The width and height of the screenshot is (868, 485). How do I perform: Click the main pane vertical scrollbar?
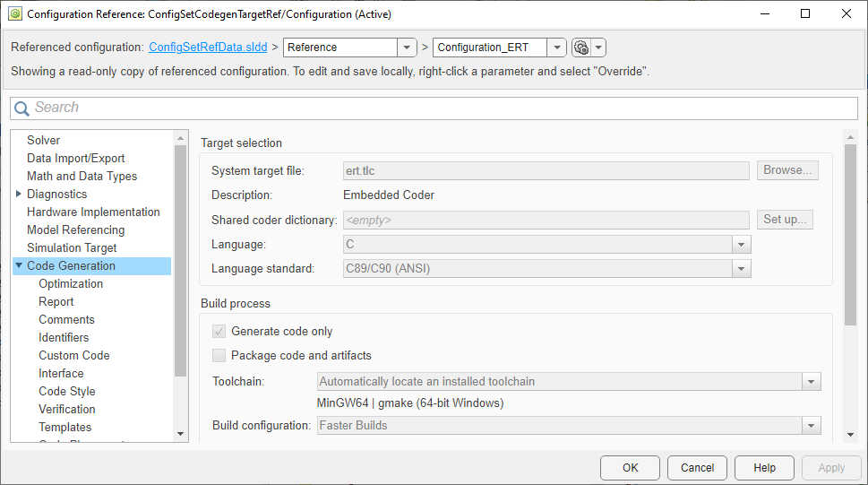tap(850, 233)
